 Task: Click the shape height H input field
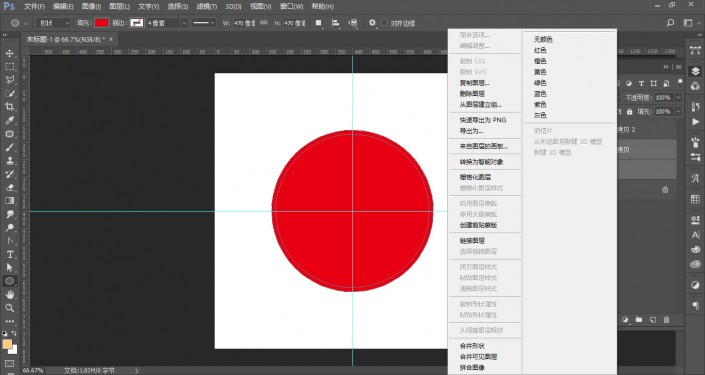point(295,23)
